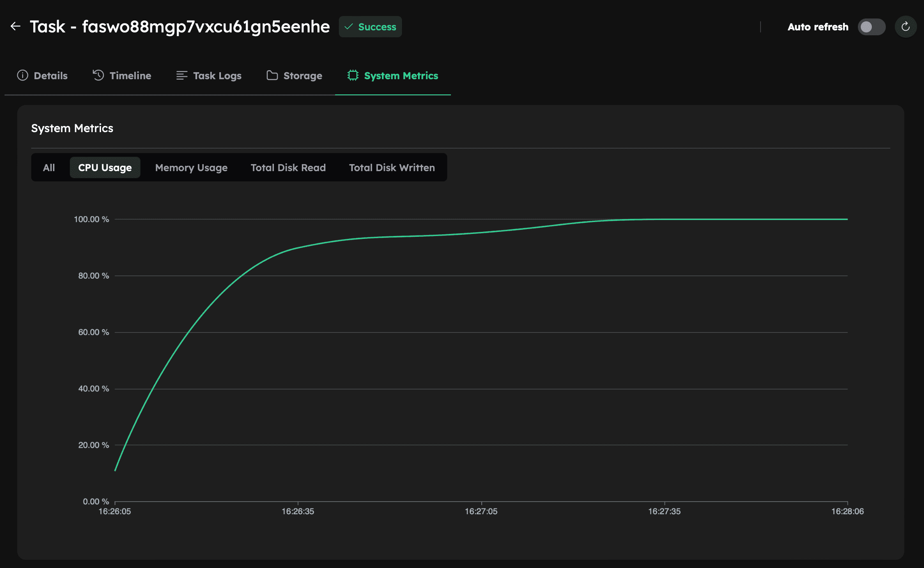Screen dimensions: 924x568
Task: Click the info icon beside Details
Action: (x=23, y=76)
